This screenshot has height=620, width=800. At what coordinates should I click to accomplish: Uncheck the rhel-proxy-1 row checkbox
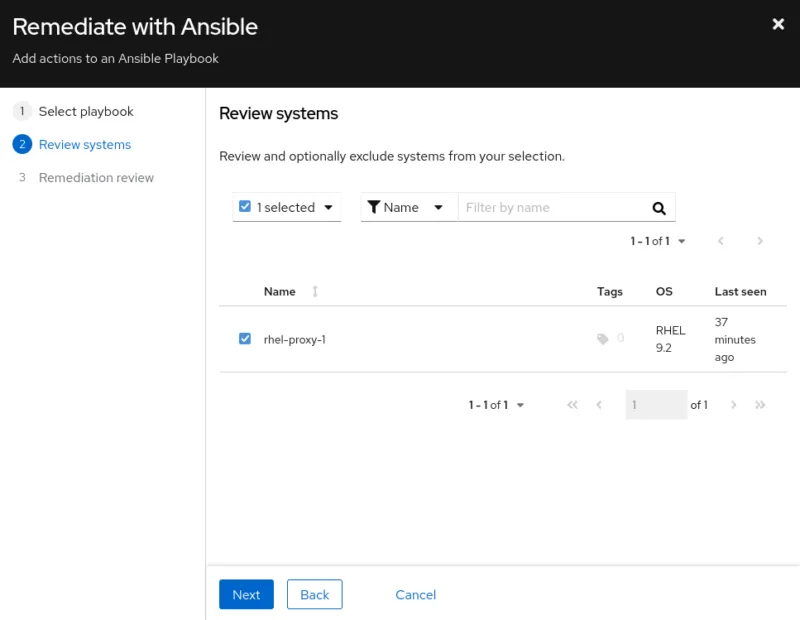click(x=245, y=339)
